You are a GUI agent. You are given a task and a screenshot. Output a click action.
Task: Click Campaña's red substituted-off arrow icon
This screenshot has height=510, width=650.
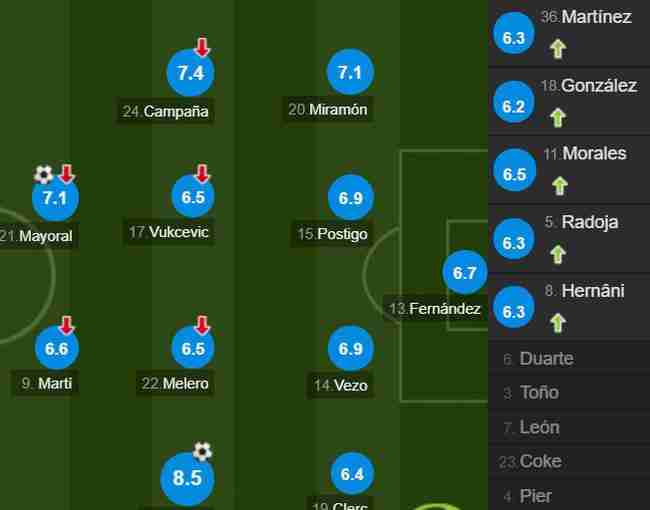[202, 47]
